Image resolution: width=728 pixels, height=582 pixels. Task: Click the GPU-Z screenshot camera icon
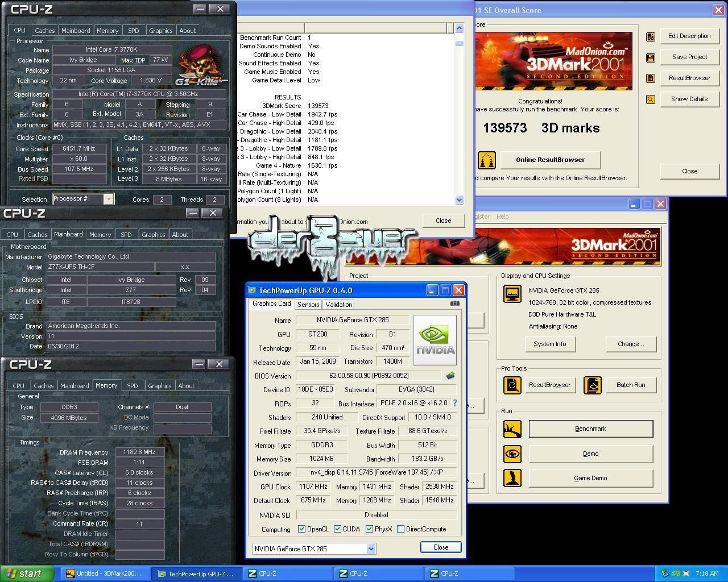[454, 304]
